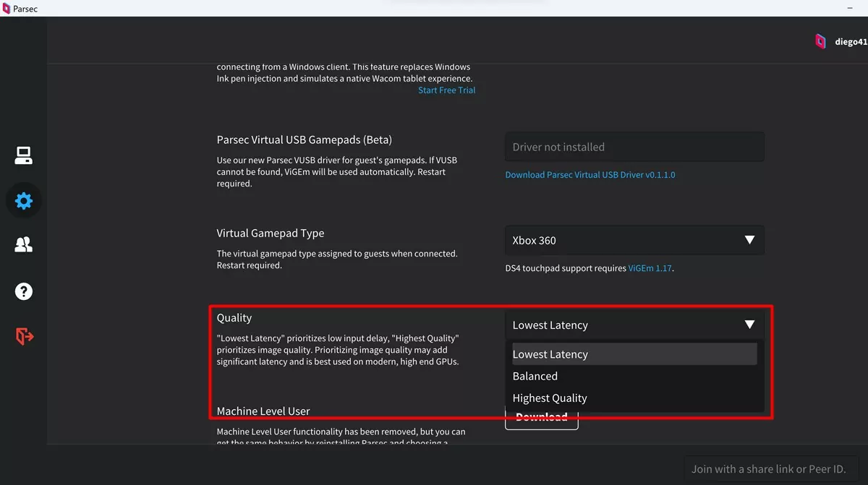
Task: Click the diego41 username at top right
Action: pyautogui.click(x=850, y=42)
